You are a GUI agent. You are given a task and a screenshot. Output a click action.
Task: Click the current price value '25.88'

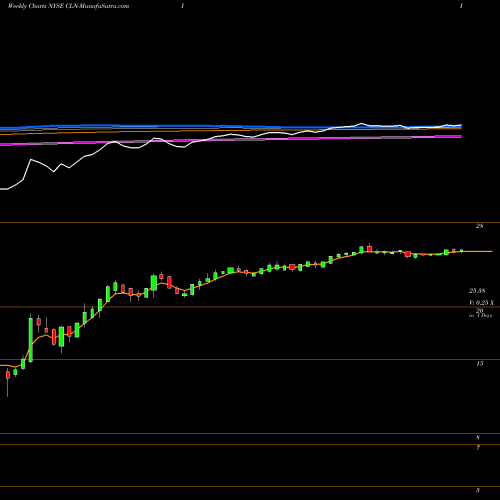click(477, 291)
